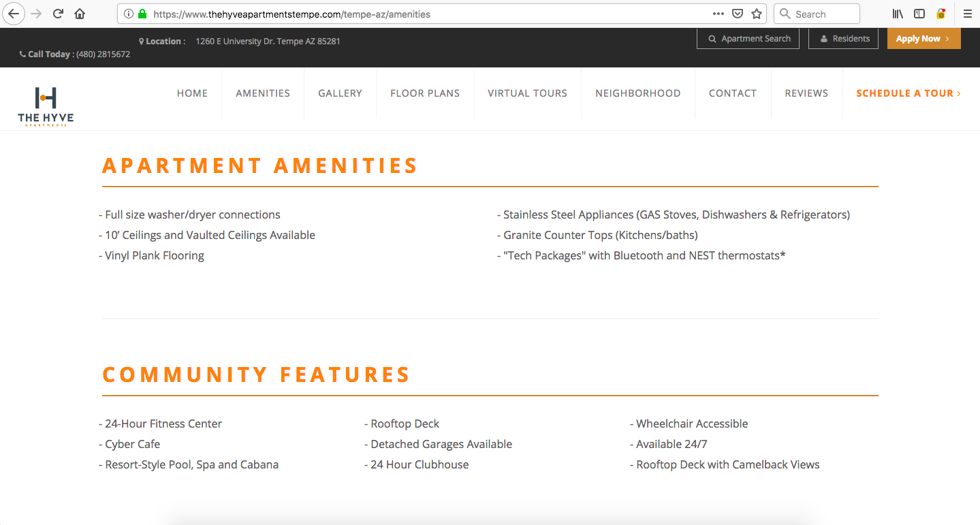Bookmark this page with the star icon
Image resolution: width=980 pixels, height=525 pixels.
[x=757, y=14]
